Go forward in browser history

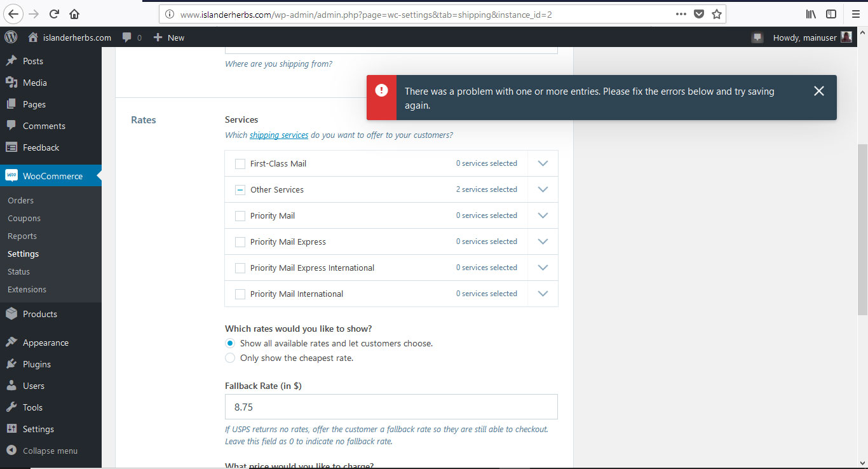[x=34, y=14]
